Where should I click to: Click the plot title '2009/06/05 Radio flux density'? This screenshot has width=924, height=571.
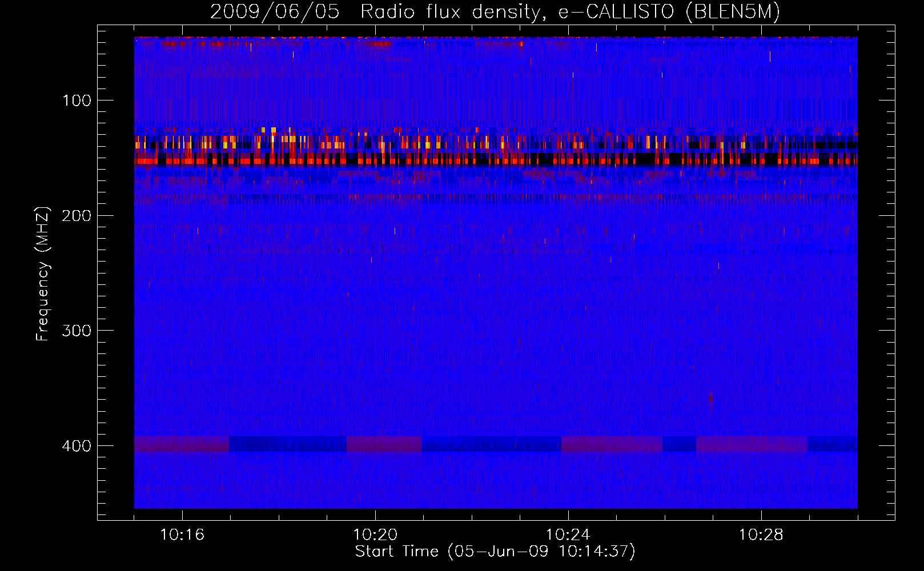[x=495, y=11]
